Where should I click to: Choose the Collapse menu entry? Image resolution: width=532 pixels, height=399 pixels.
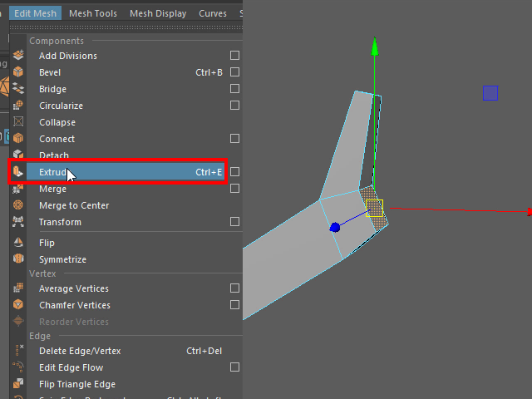click(x=57, y=122)
